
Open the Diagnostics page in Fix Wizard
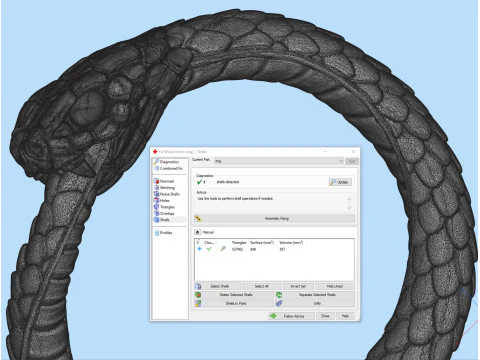(x=169, y=162)
